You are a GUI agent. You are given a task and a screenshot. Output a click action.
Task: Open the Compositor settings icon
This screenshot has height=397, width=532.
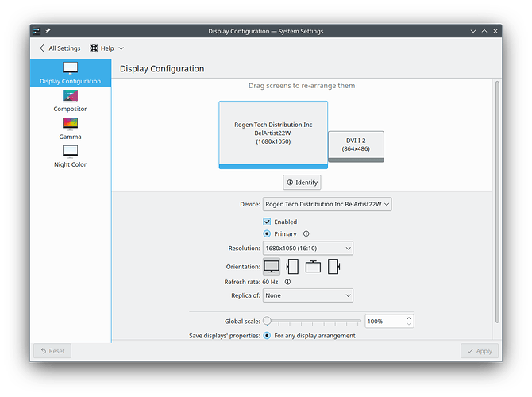(x=70, y=95)
